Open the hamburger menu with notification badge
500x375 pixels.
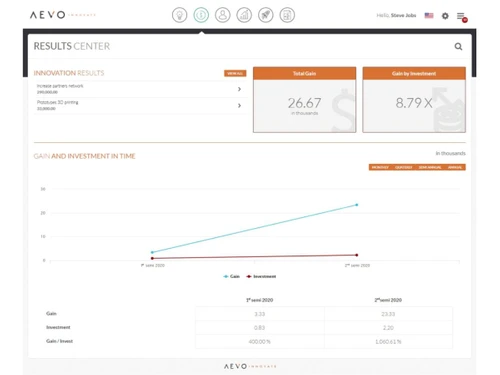click(x=462, y=17)
